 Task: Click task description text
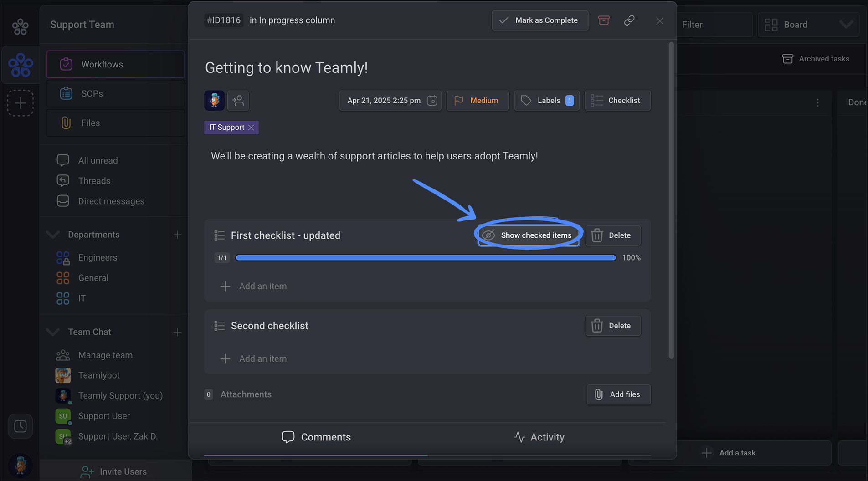click(374, 156)
